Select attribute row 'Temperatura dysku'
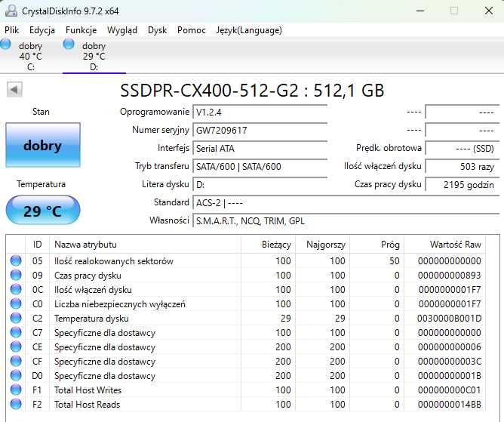504x422 pixels. tap(245, 318)
